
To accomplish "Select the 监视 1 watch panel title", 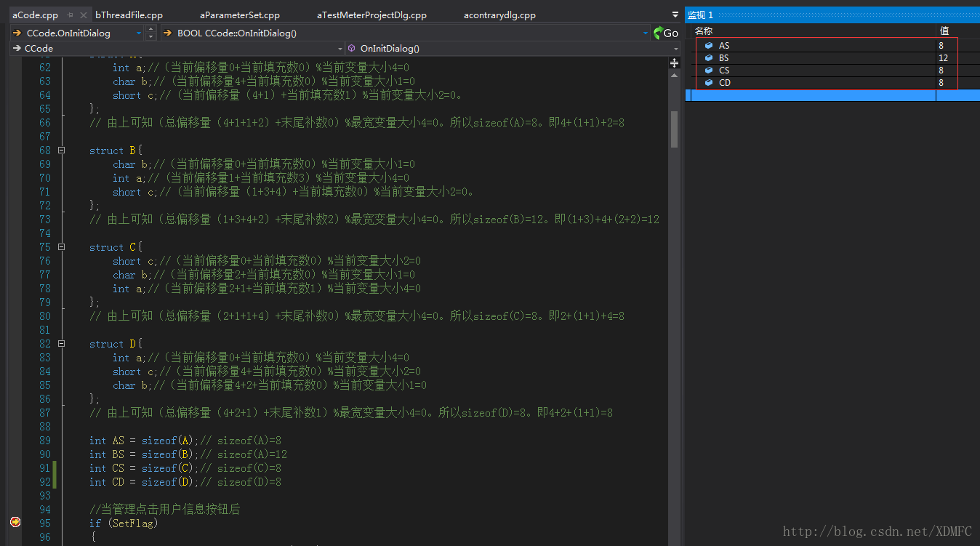I will [x=701, y=15].
